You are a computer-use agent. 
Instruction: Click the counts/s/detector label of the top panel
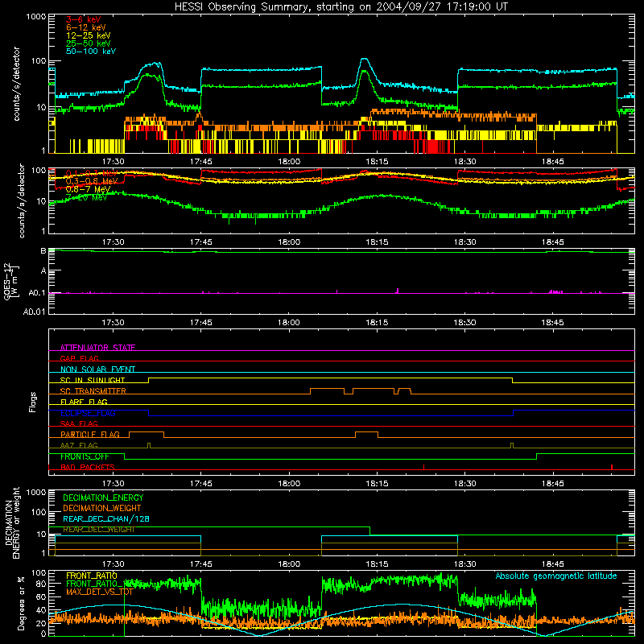[x=16, y=84]
